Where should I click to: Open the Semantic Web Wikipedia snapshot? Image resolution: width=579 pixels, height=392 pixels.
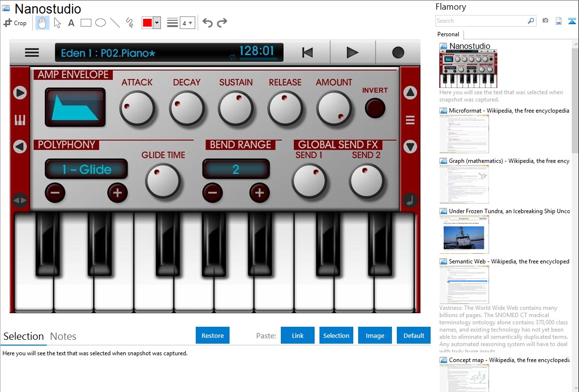click(464, 285)
